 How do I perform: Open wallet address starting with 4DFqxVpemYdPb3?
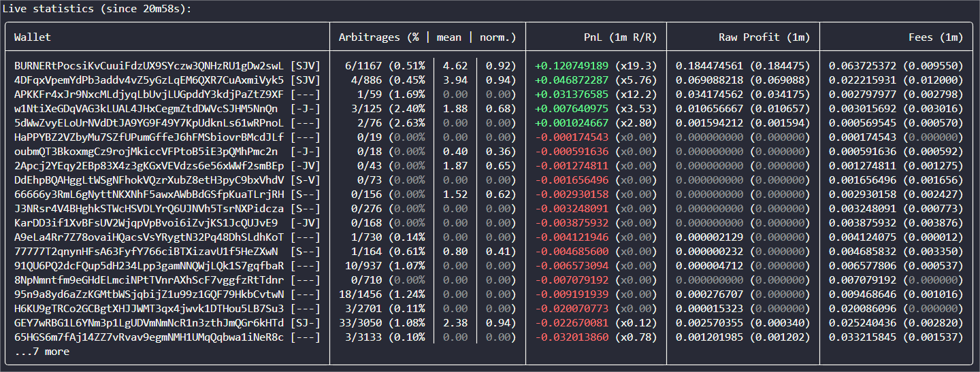click(x=148, y=80)
